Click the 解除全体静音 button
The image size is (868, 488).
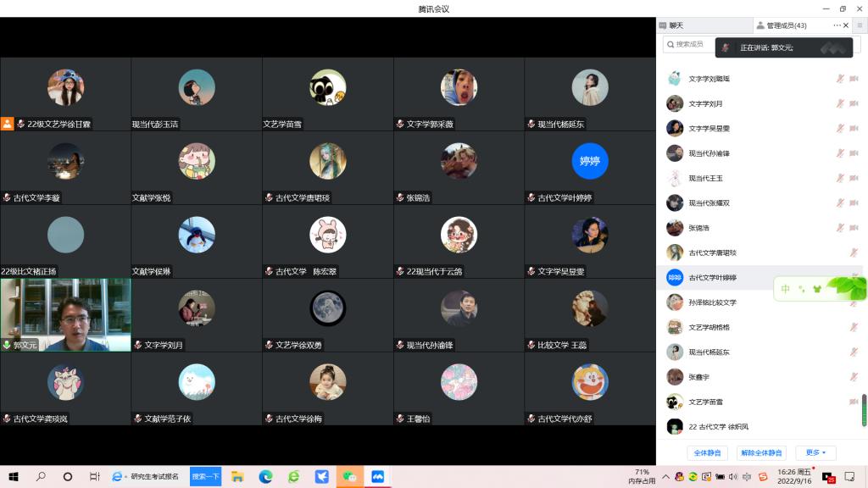coord(761,453)
